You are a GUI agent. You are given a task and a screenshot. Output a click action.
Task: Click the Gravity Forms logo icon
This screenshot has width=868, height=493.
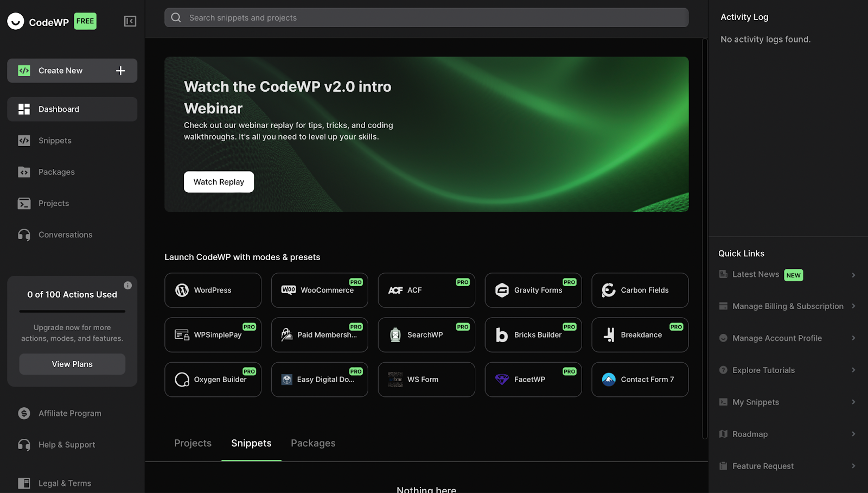click(x=502, y=290)
